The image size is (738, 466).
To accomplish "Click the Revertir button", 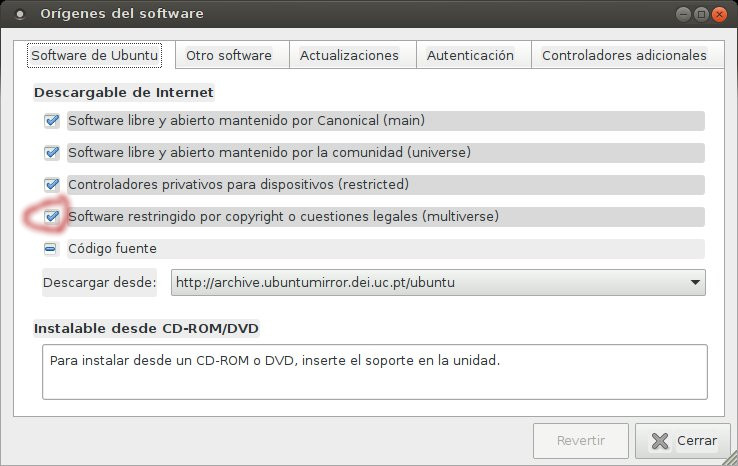I will 581,440.
